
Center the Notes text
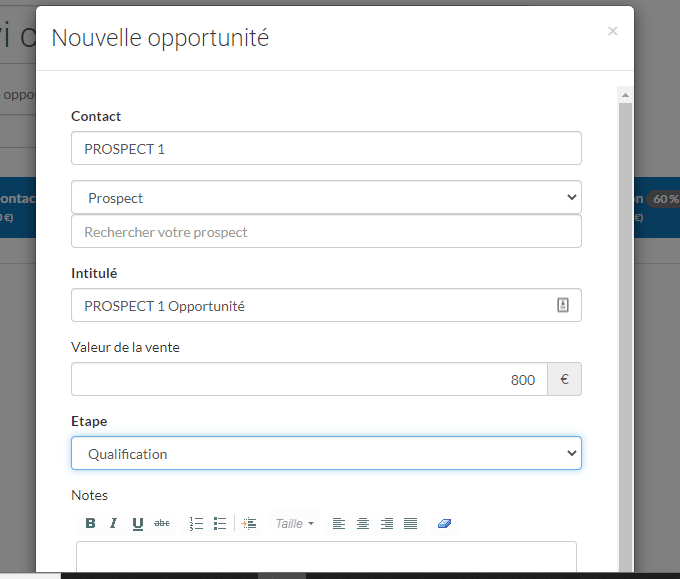point(363,523)
